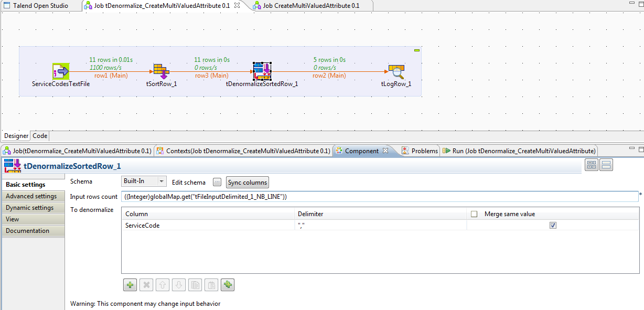Click the Sync columns button
This screenshot has width=644, height=310.
coord(247,183)
